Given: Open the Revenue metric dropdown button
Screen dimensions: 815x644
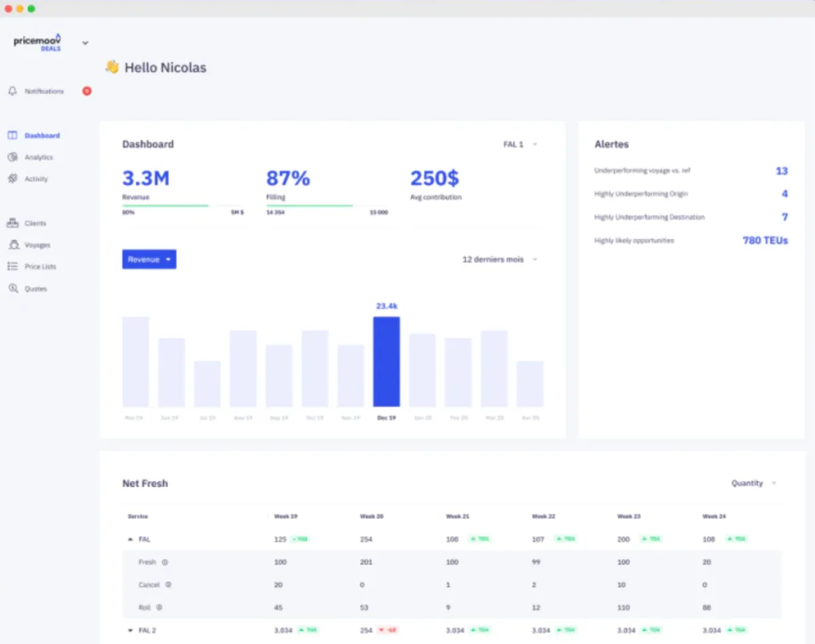Looking at the screenshot, I should (x=149, y=259).
